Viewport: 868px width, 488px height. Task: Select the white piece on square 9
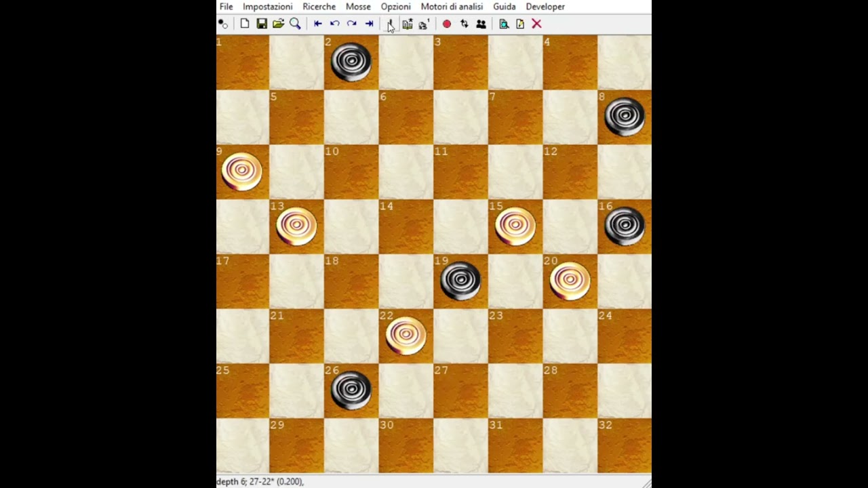tap(242, 171)
